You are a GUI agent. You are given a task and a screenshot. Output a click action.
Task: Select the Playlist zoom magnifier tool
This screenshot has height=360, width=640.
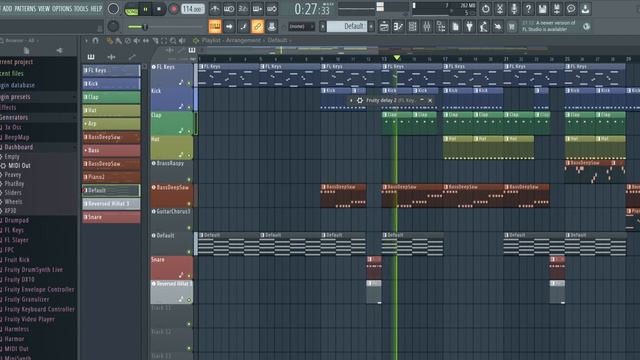[173, 40]
